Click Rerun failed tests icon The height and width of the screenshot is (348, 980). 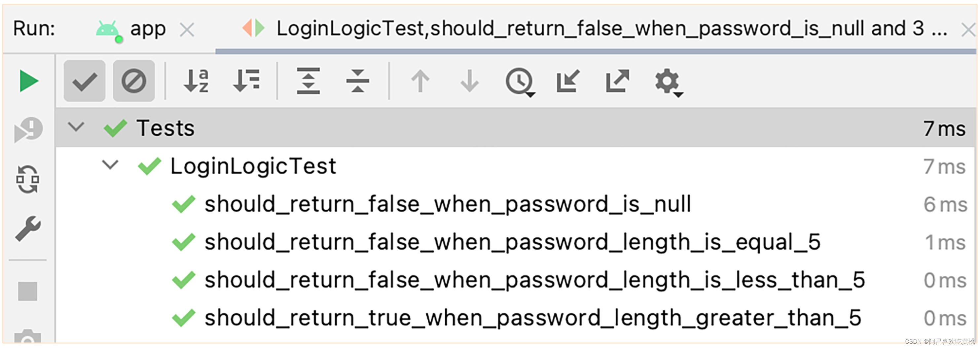(28, 130)
